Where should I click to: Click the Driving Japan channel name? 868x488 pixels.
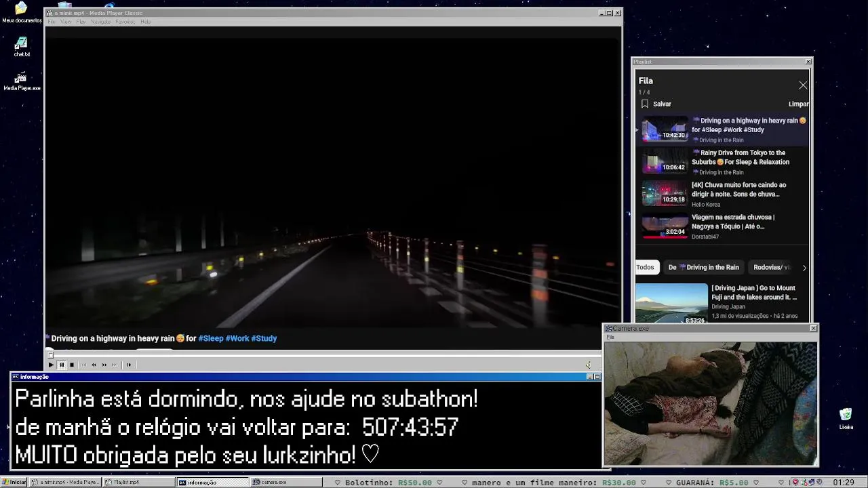[728, 306]
